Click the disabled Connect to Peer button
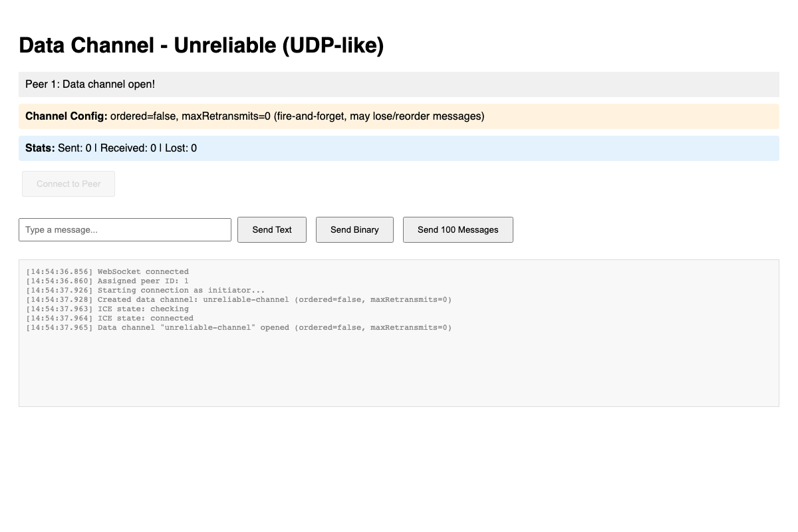The width and height of the screenshot is (798, 532). (x=68, y=184)
